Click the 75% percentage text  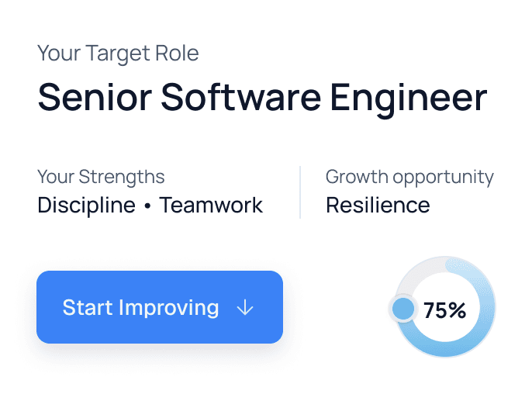point(445,310)
